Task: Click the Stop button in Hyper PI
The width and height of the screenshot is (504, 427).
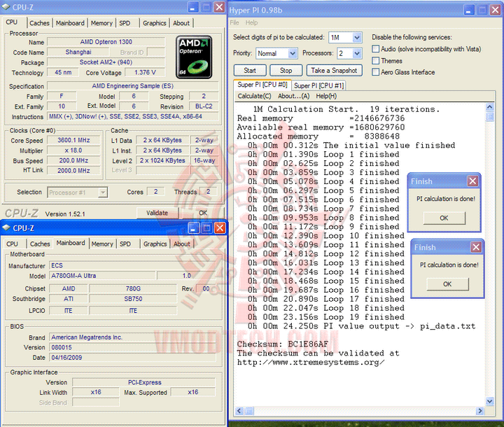Action: click(286, 71)
